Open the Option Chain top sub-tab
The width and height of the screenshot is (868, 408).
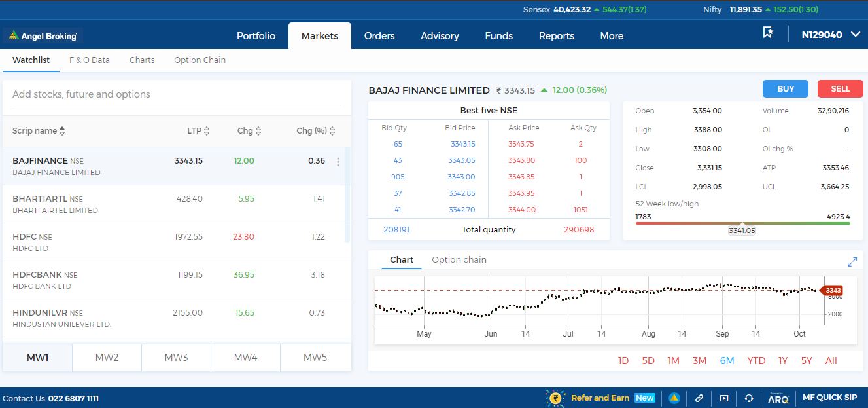coord(200,60)
